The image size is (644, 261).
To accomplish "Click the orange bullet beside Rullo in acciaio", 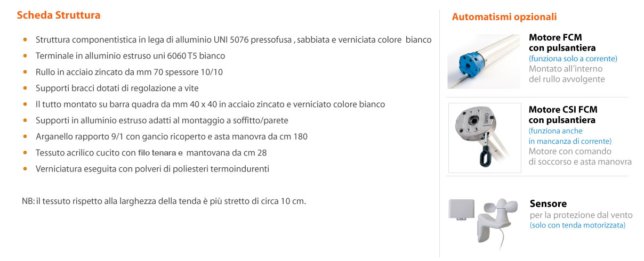I will pos(25,72).
